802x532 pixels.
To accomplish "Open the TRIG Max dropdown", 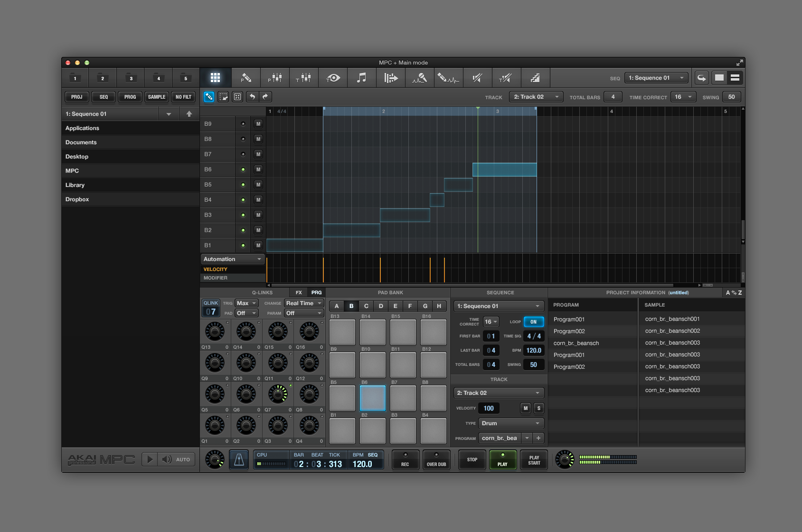I will pyautogui.click(x=246, y=303).
